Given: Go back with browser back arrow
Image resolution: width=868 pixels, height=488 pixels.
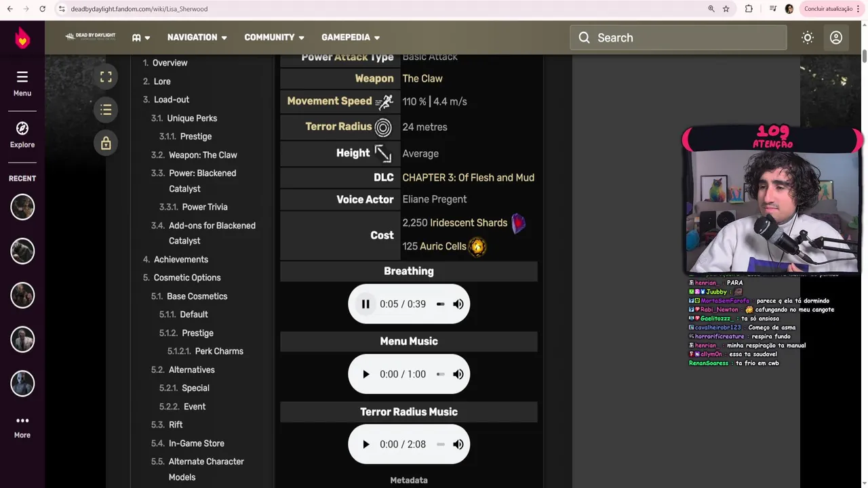Looking at the screenshot, I should [9, 9].
